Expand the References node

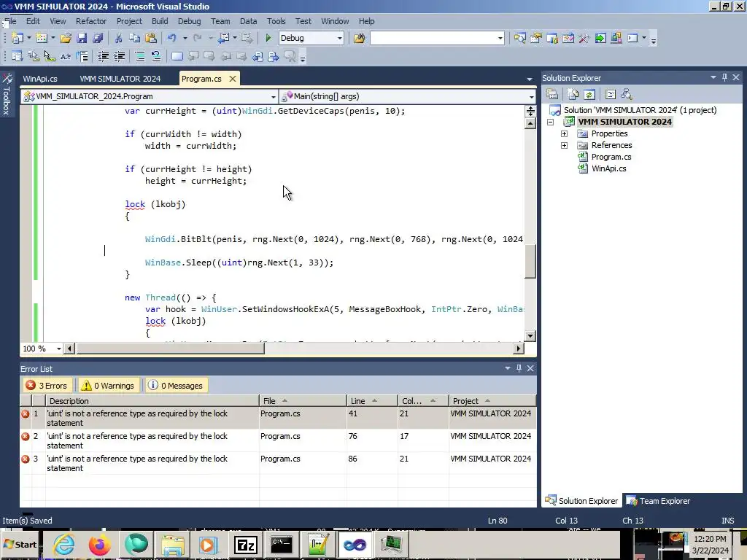[564, 145]
